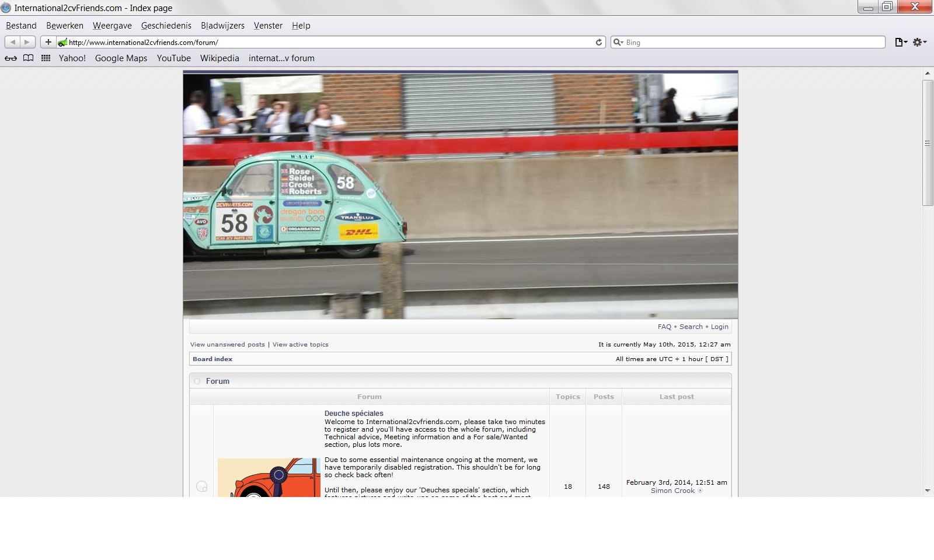Open the Bladwijzers menu
Viewport: 934px width, 560px height.
[222, 26]
